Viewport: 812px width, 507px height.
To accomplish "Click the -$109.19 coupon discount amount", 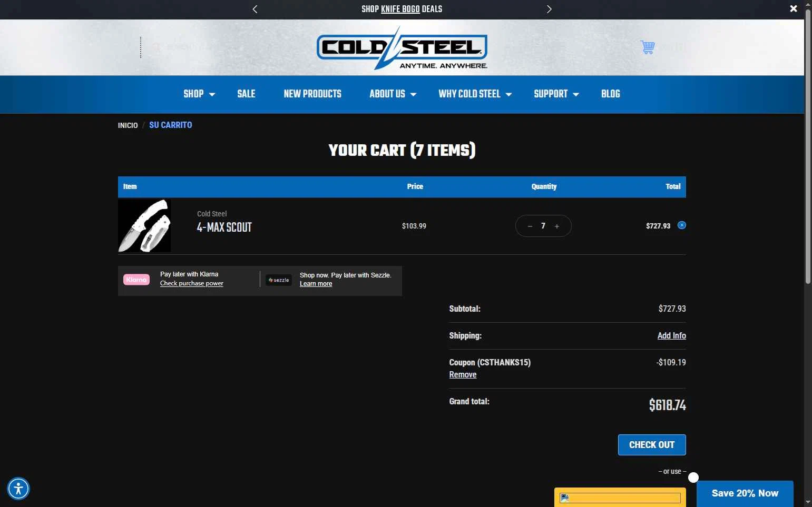I will point(671,363).
